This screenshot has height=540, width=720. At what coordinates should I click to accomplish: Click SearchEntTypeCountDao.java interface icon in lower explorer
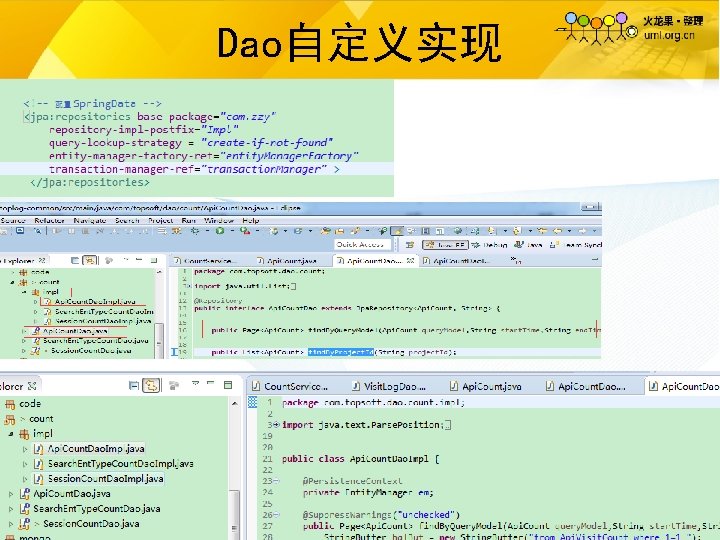point(25,509)
